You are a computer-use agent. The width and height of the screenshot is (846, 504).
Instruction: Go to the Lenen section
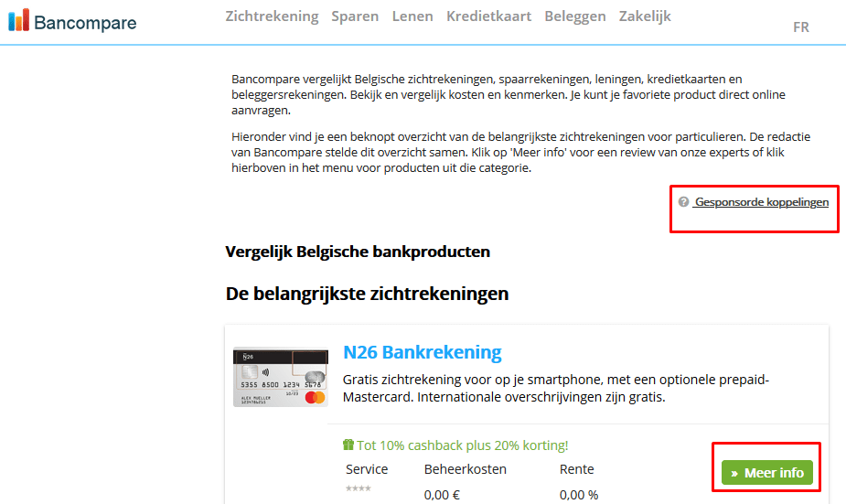412,16
